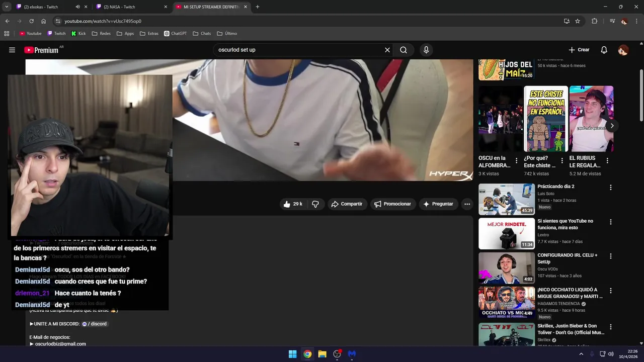Open a new browser tab
Image resolution: width=644 pixels, height=362 pixels.
coord(258,7)
